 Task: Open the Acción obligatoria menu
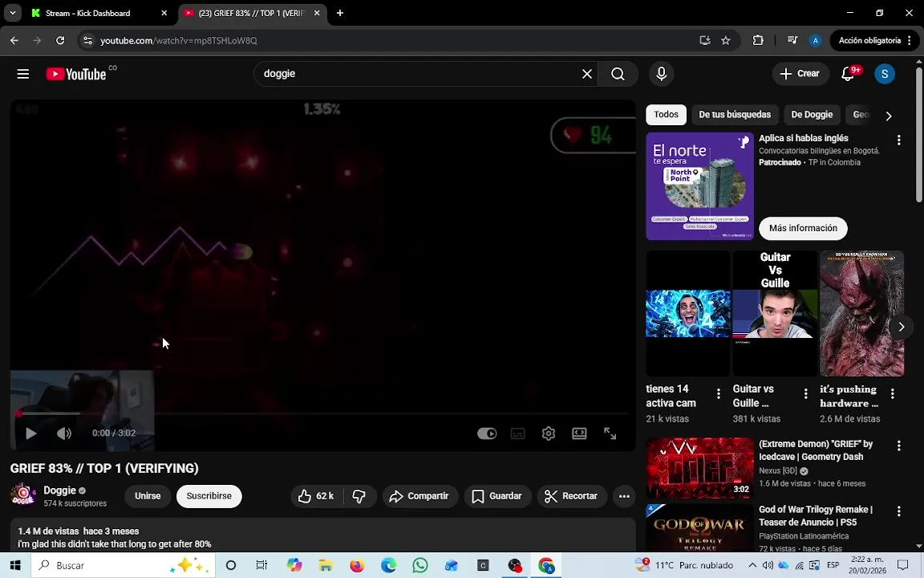875,40
